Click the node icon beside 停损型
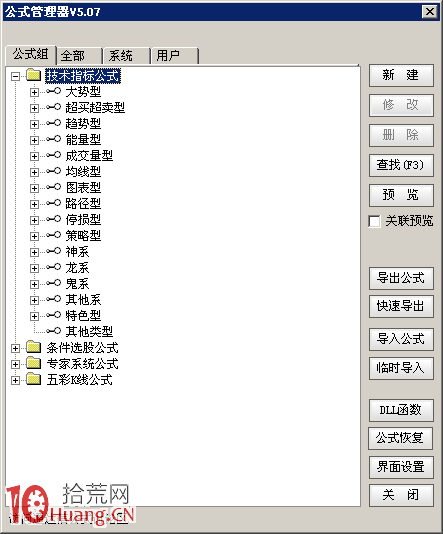The image size is (443, 534). (53, 219)
